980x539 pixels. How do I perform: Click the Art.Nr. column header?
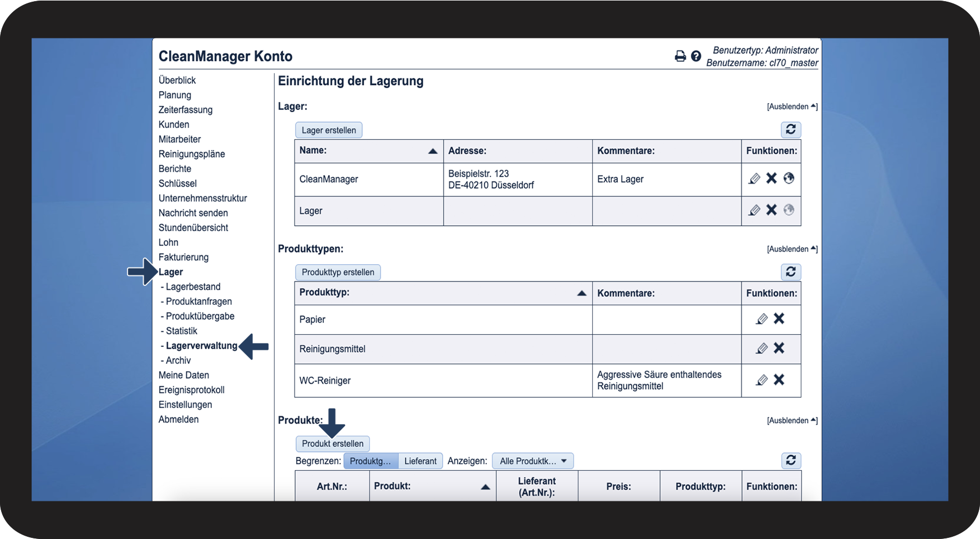click(x=332, y=486)
